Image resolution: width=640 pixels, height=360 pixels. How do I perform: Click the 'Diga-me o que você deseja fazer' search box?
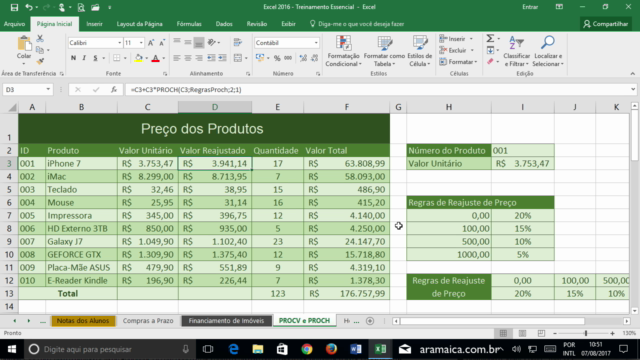click(x=357, y=24)
